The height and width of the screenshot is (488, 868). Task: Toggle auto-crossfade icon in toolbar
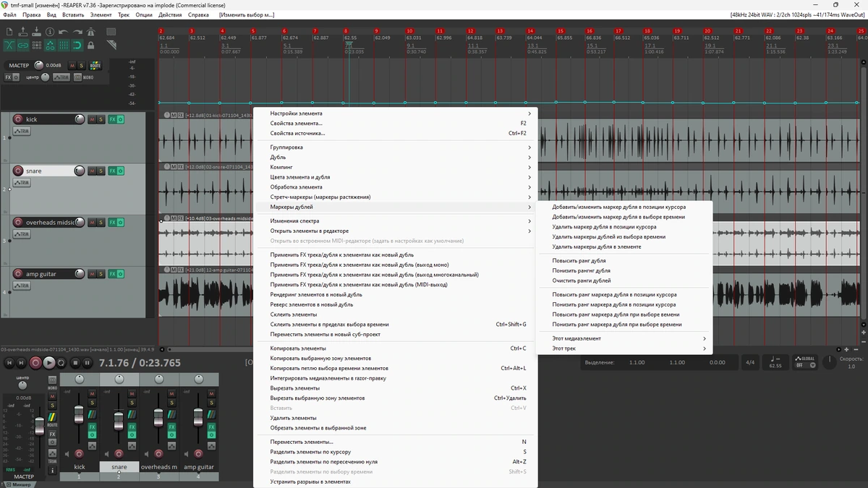9,45
